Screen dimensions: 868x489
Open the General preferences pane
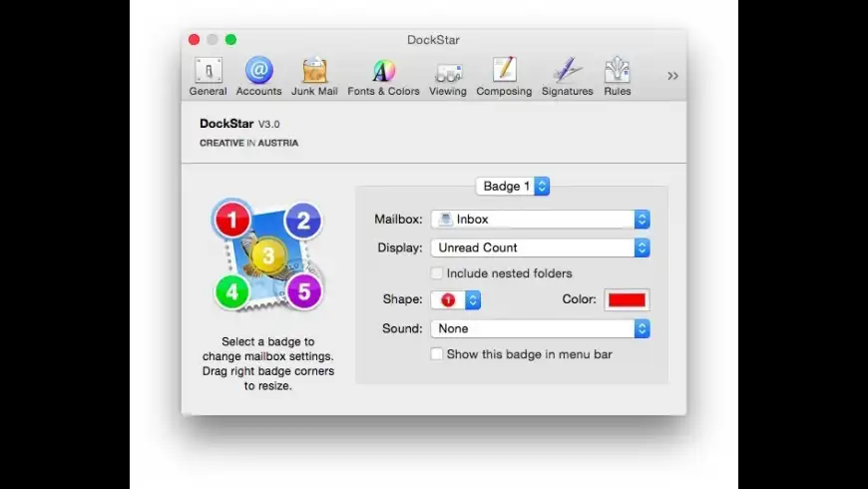pyautogui.click(x=208, y=77)
